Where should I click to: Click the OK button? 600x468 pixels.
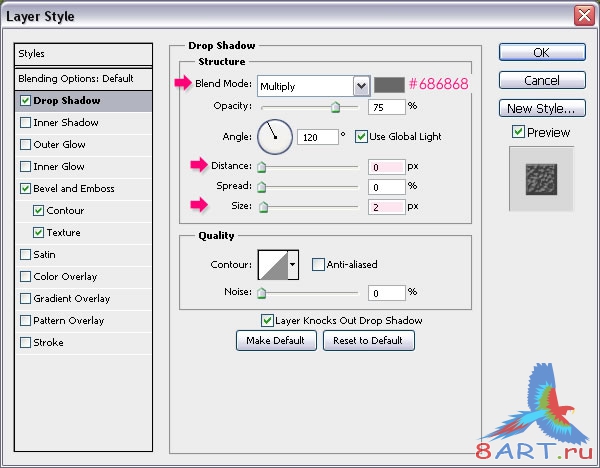[x=542, y=52]
